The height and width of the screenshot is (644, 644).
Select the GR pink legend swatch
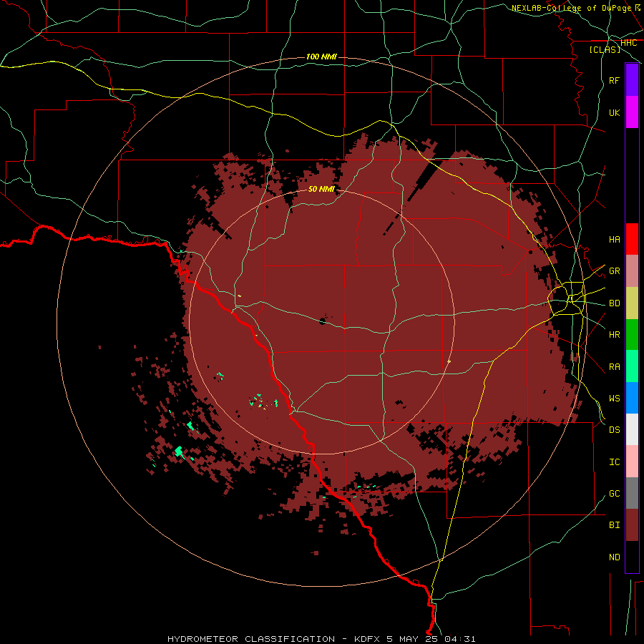(x=632, y=270)
